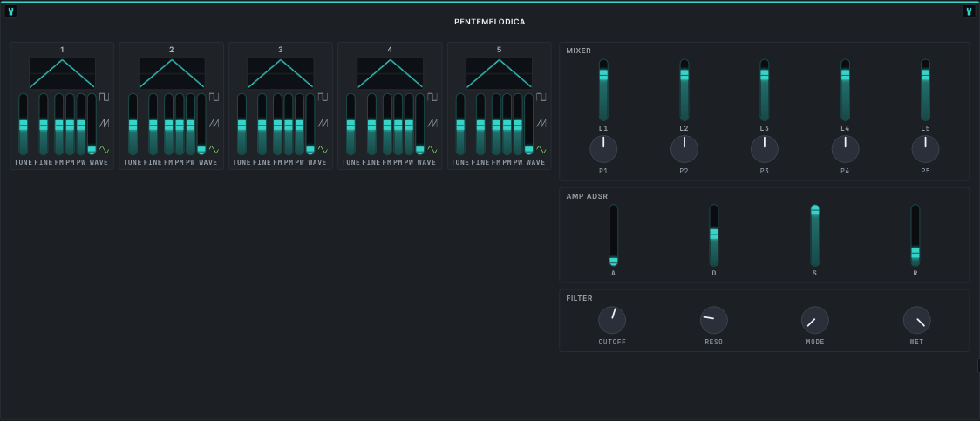Click the filter CUTOFF knob
980x421 pixels.
(612, 320)
